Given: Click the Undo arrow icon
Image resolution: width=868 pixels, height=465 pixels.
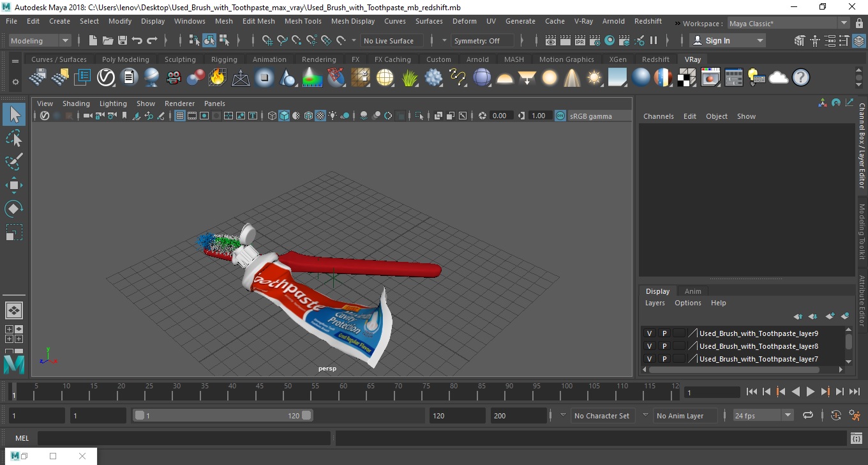Looking at the screenshot, I should click(137, 40).
